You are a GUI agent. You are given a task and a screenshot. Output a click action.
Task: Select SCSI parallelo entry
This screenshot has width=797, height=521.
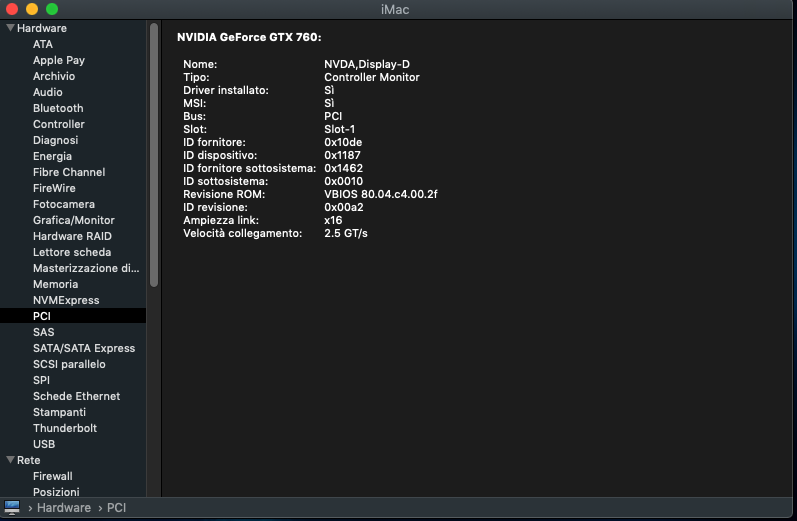click(69, 364)
